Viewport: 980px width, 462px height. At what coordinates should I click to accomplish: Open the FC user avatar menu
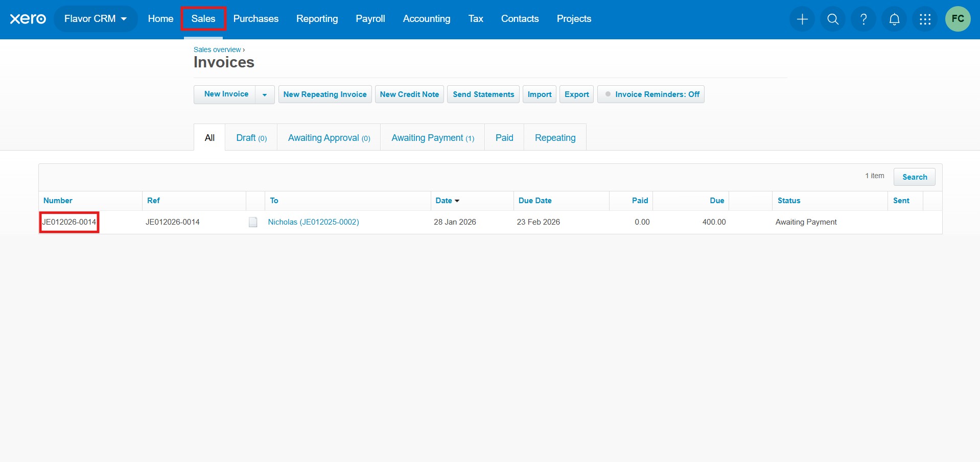[x=957, y=19]
